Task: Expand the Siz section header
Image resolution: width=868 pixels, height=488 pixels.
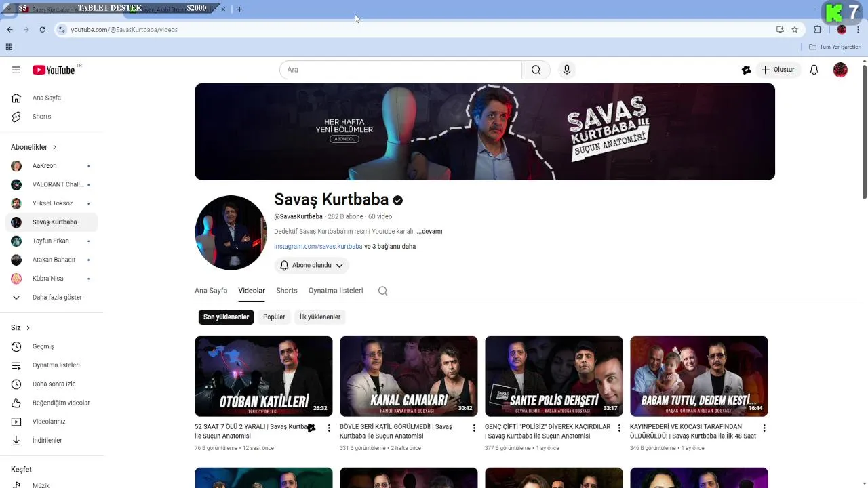Action: [20, 327]
